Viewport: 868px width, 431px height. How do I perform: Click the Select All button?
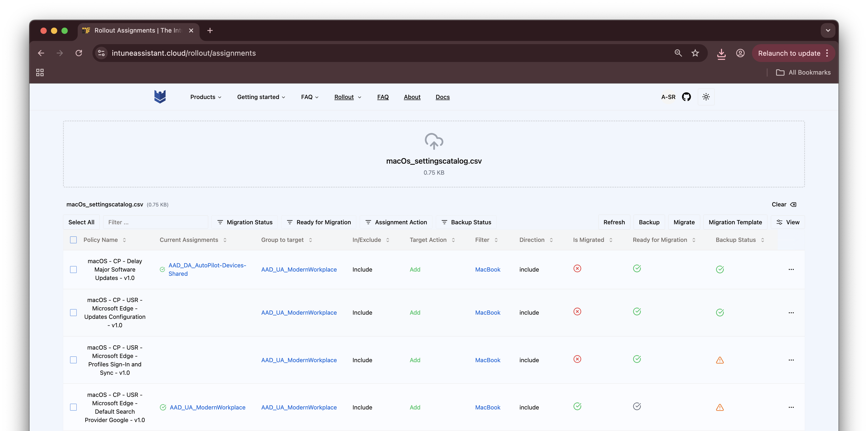81,222
